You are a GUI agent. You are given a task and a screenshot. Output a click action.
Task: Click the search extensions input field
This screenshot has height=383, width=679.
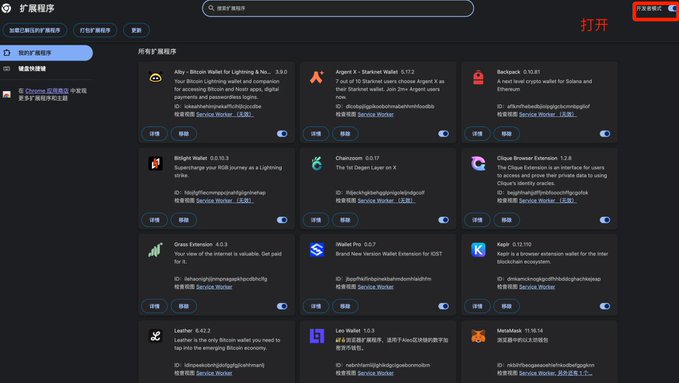pos(338,8)
